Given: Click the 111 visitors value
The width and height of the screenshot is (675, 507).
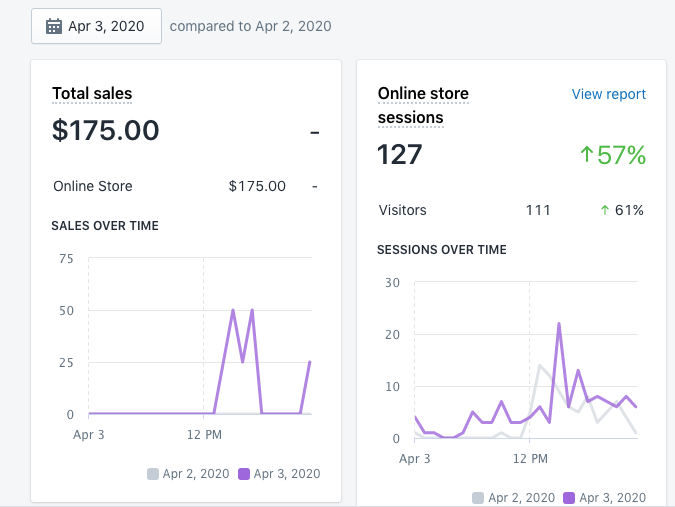Looking at the screenshot, I should pos(538,210).
